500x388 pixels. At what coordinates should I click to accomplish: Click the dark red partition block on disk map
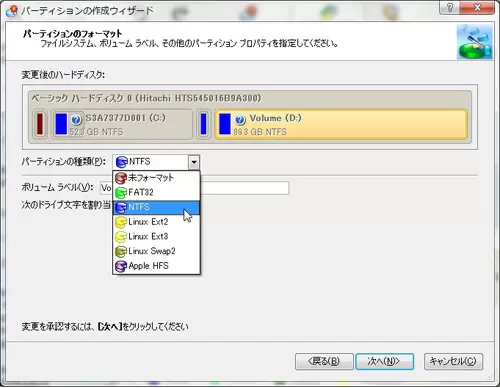(x=40, y=124)
